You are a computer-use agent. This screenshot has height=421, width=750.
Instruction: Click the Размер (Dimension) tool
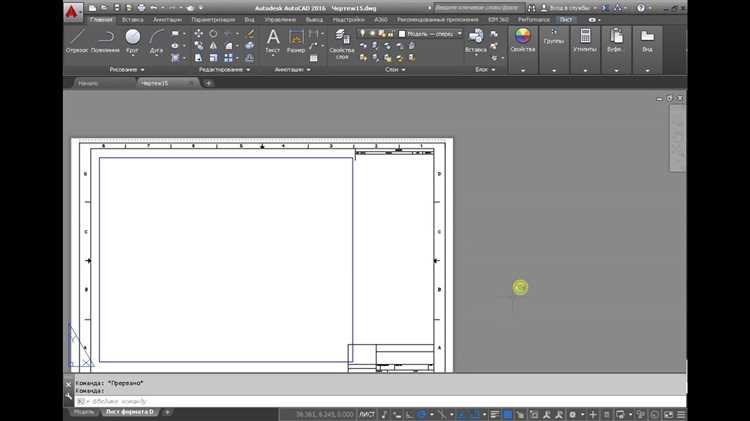tap(296, 40)
